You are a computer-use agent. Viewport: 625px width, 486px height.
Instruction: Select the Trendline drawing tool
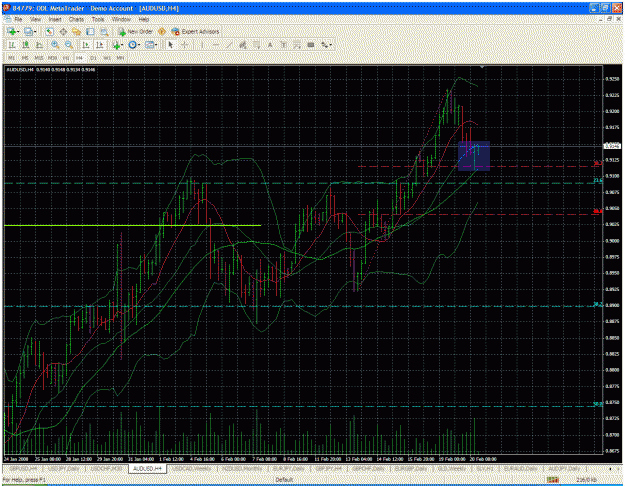click(x=229, y=45)
